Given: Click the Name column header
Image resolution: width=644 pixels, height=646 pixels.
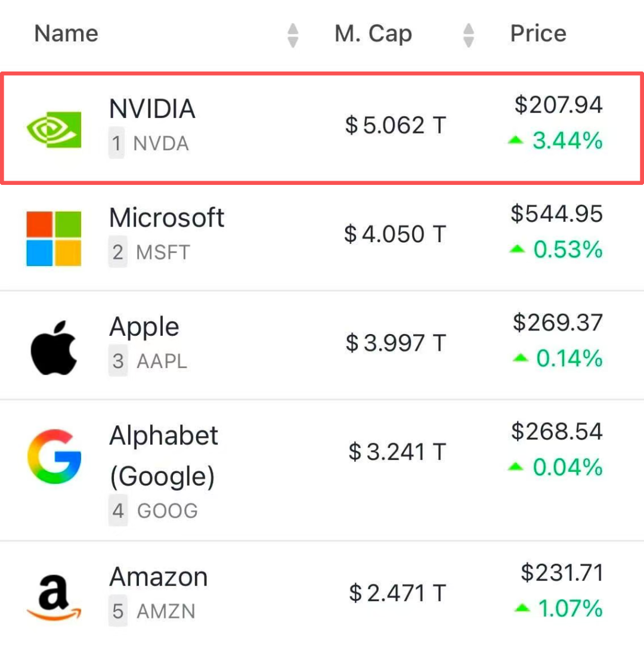Looking at the screenshot, I should click(x=66, y=33).
